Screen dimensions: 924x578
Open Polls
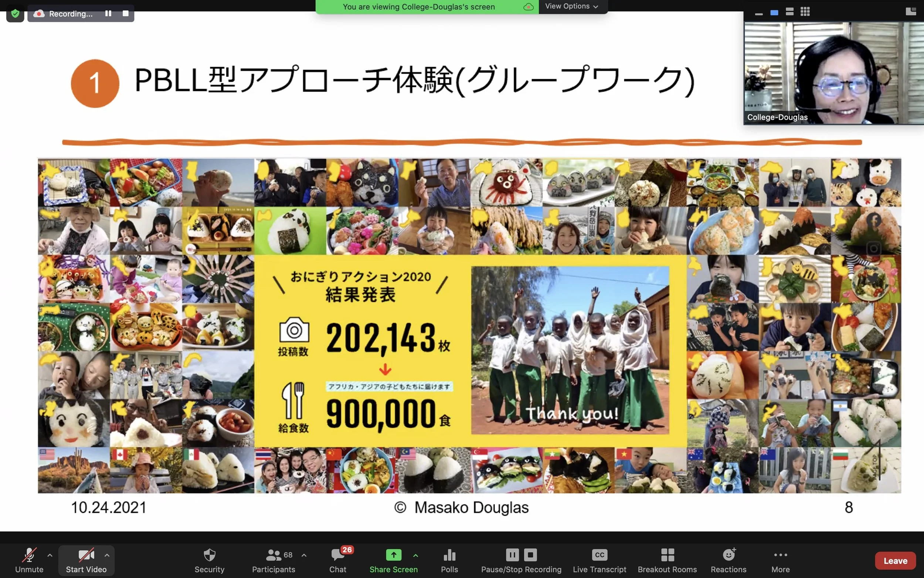pos(449,560)
